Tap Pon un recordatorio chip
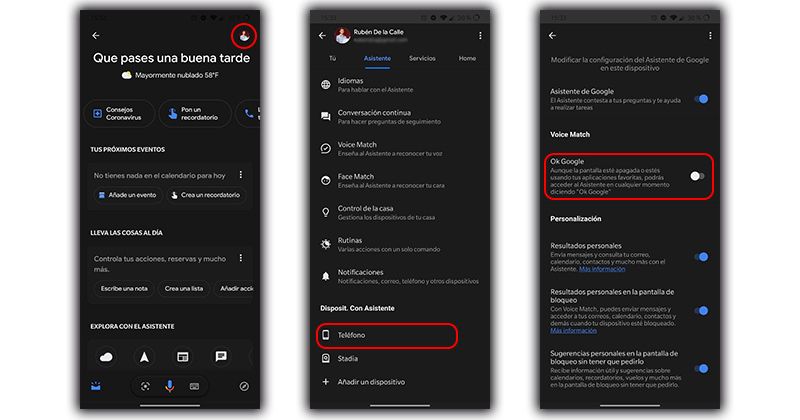The height and width of the screenshot is (420, 800). point(194,113)
